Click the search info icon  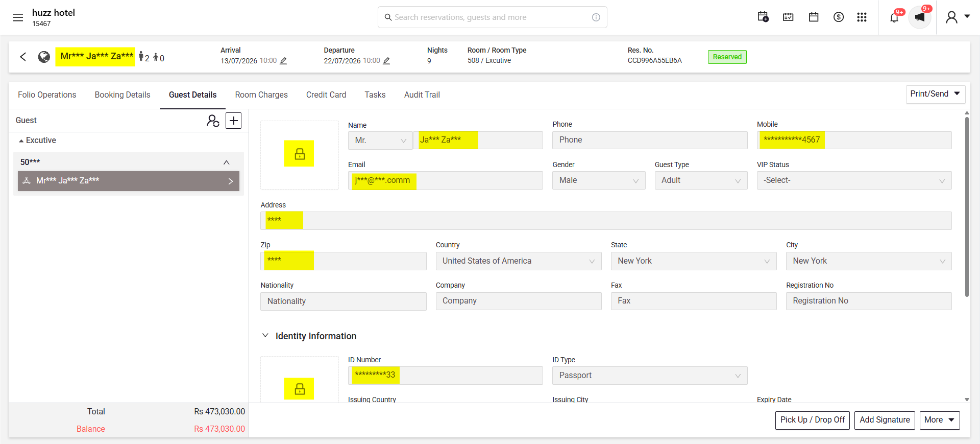point(596,17)
